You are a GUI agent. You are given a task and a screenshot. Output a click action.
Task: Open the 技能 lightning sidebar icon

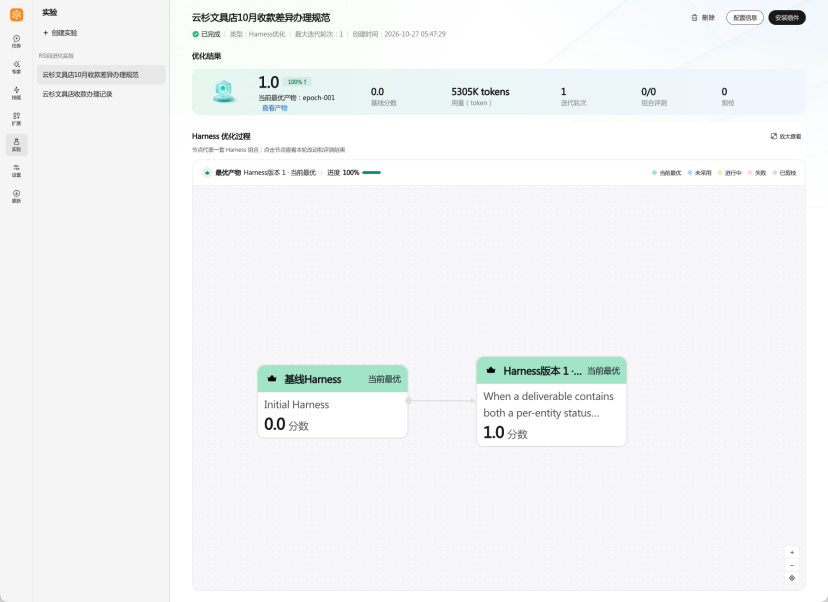pyautogui.click(x=16, y=93)
